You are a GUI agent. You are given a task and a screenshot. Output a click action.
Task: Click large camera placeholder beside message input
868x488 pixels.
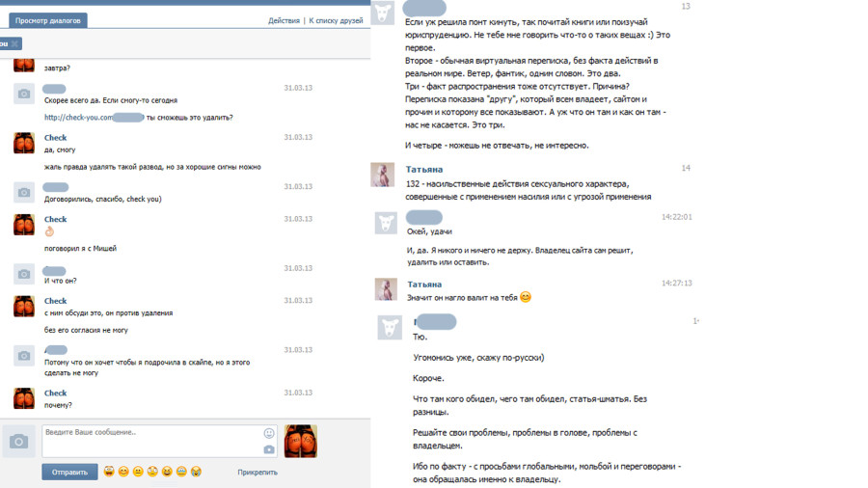pos(19,441)
